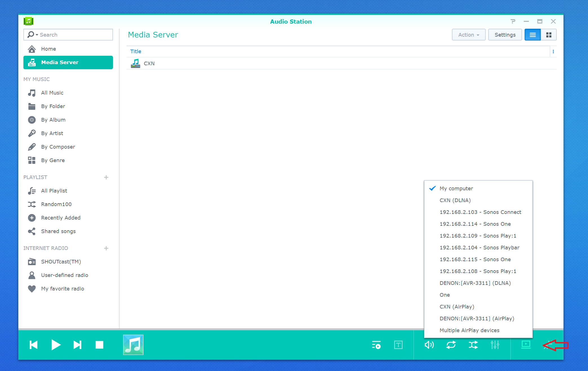Browse music By Artist
The height and width of the screenshot is (371, 588).
tap(68, 133)
